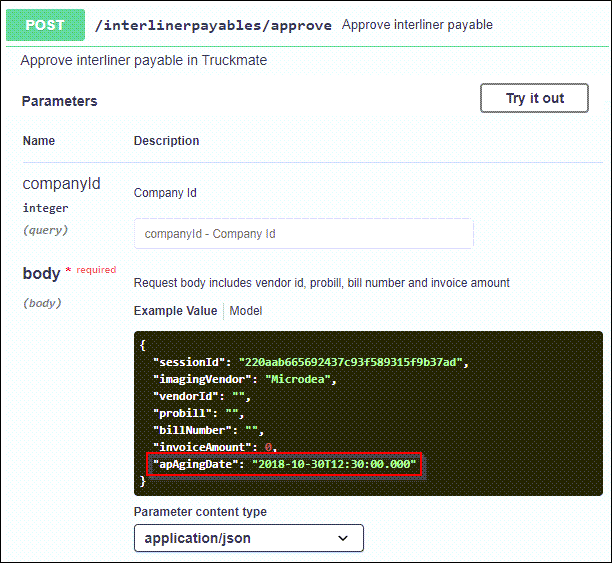Click the green POST method badge
The height and width of the screenshot is (563, 612).
[45, 24]
